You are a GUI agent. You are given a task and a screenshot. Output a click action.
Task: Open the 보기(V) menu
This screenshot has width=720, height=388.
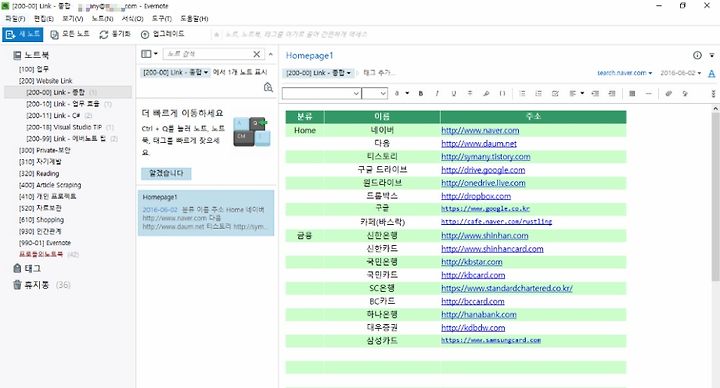(x=73, y=19)
